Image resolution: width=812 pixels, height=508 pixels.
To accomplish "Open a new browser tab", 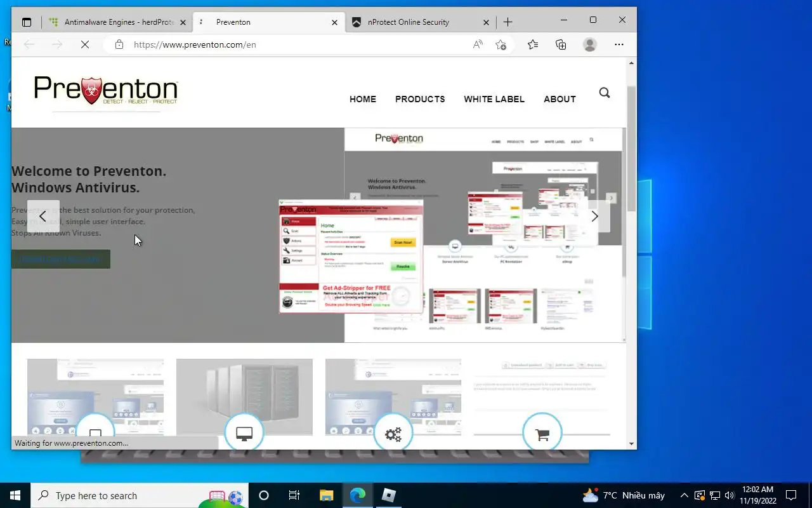I will click(x=507, y=22).
